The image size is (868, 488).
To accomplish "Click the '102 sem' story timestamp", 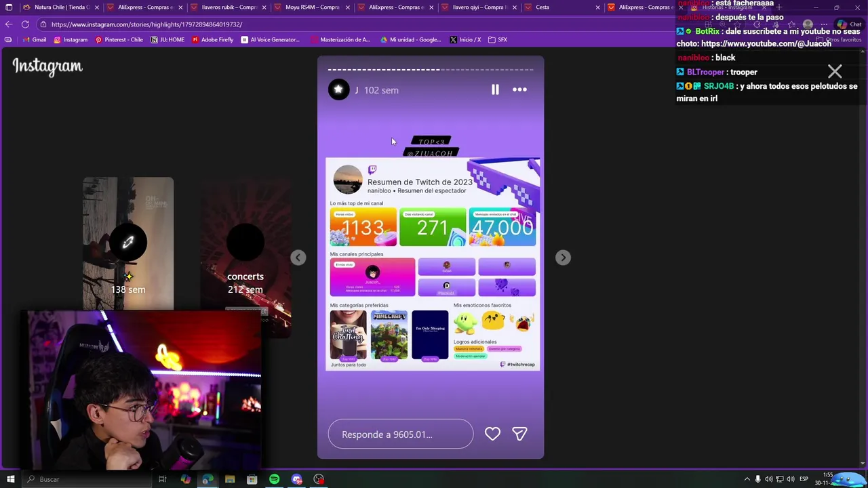I will (381, 90).
